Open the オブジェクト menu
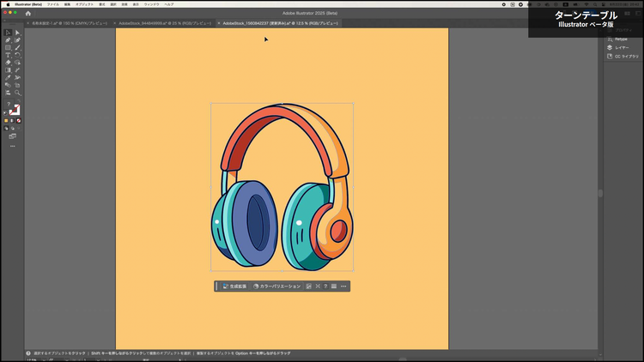644x362 pixels. pyautogui.click(x=84, y=4)
